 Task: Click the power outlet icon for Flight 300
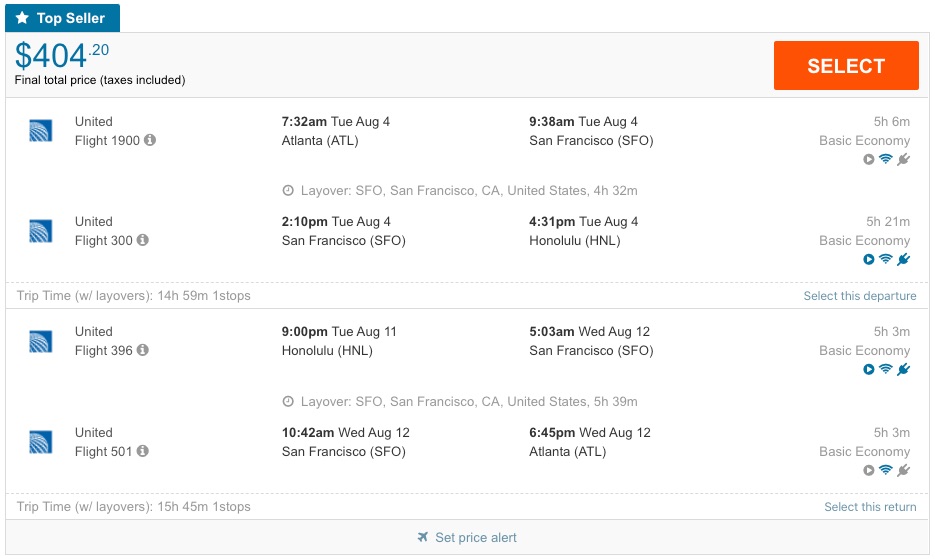click(904, 260)
